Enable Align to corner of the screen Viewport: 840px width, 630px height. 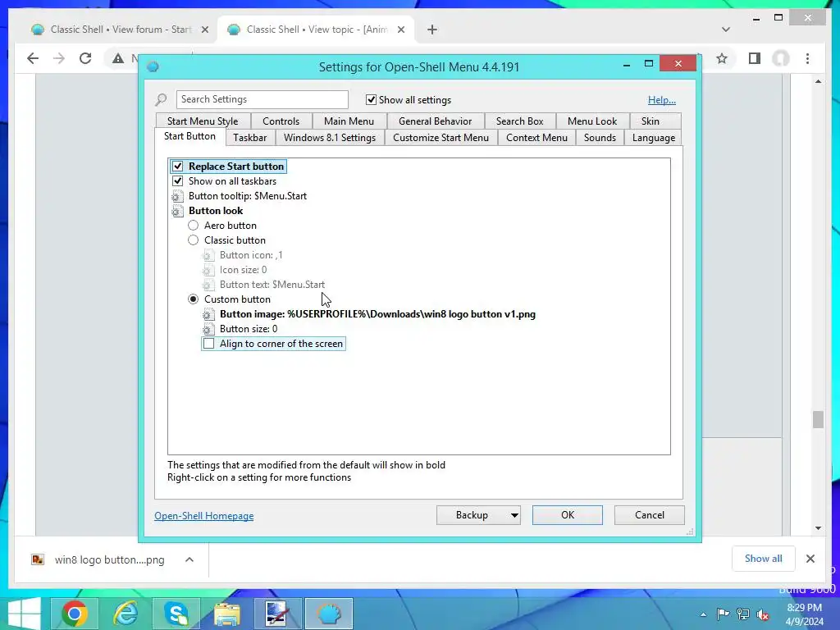point(208,344)
